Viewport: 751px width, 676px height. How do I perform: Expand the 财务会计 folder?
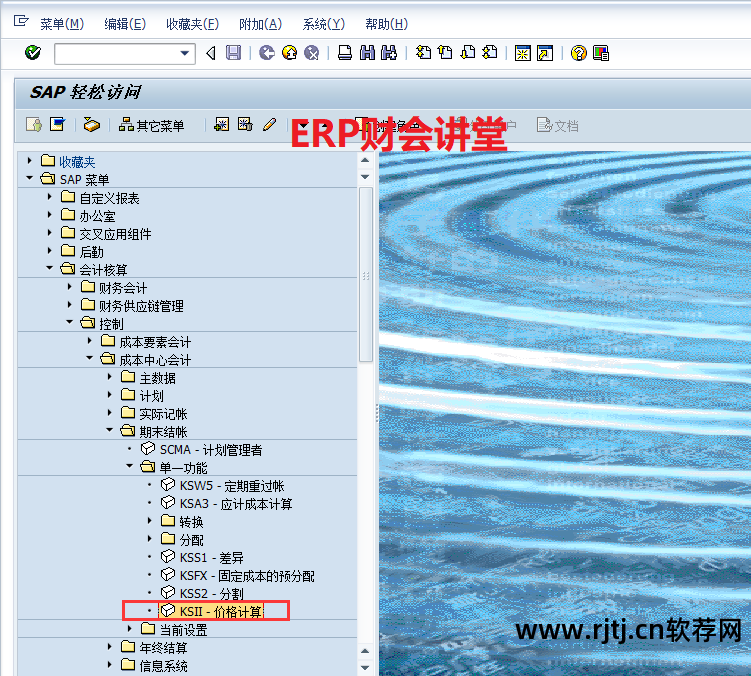tap(69, 286)
